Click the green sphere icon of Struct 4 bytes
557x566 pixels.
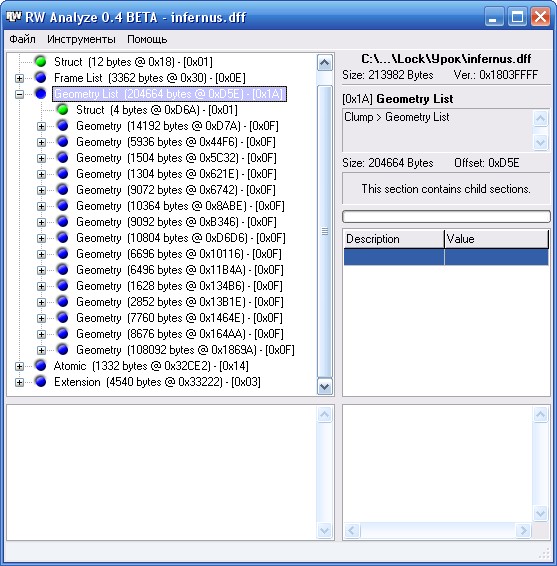[x=63, y=109]
